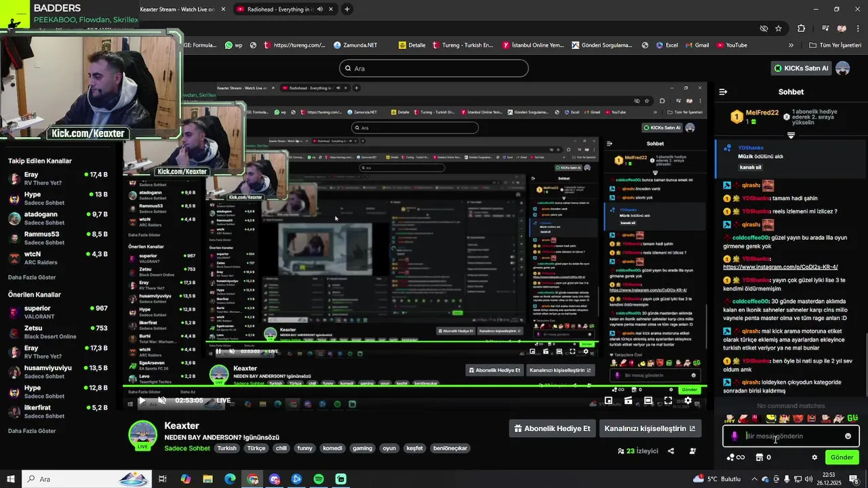Image resolution: width=868 pixels, height=488 pixels.
Task: Click the KICKs Satın Al button
Action: pyautogui.click(x=802, y=68)
